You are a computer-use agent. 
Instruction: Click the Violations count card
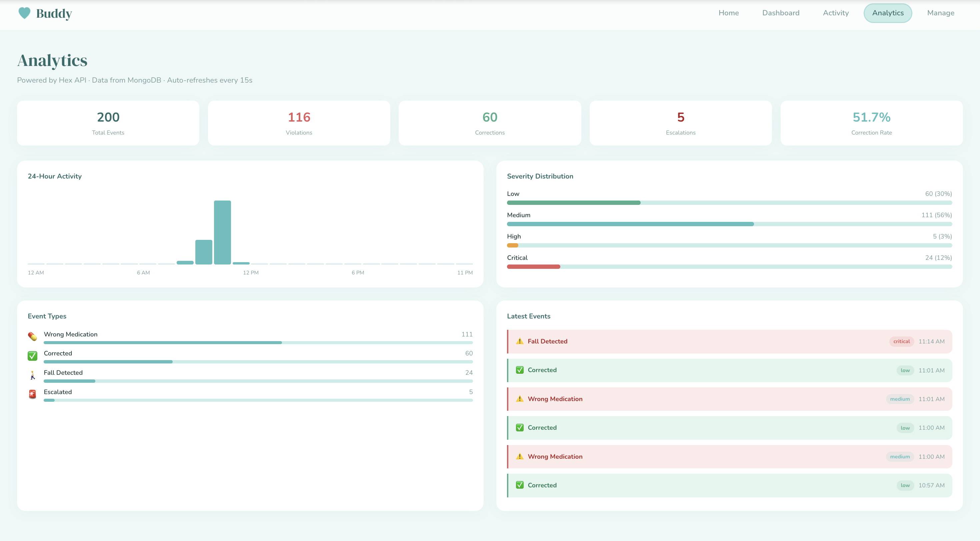[x=299, y=123]
